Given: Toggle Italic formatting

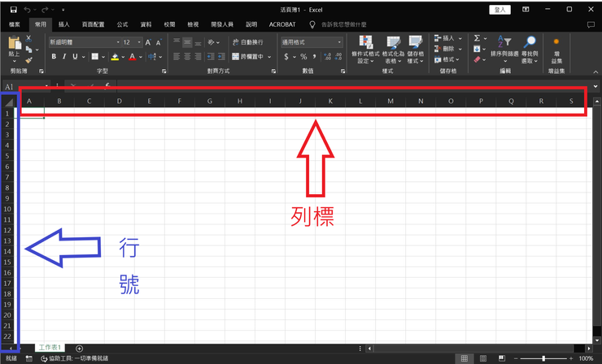Looking at the screenshot, I should click(x=64, y=56).
